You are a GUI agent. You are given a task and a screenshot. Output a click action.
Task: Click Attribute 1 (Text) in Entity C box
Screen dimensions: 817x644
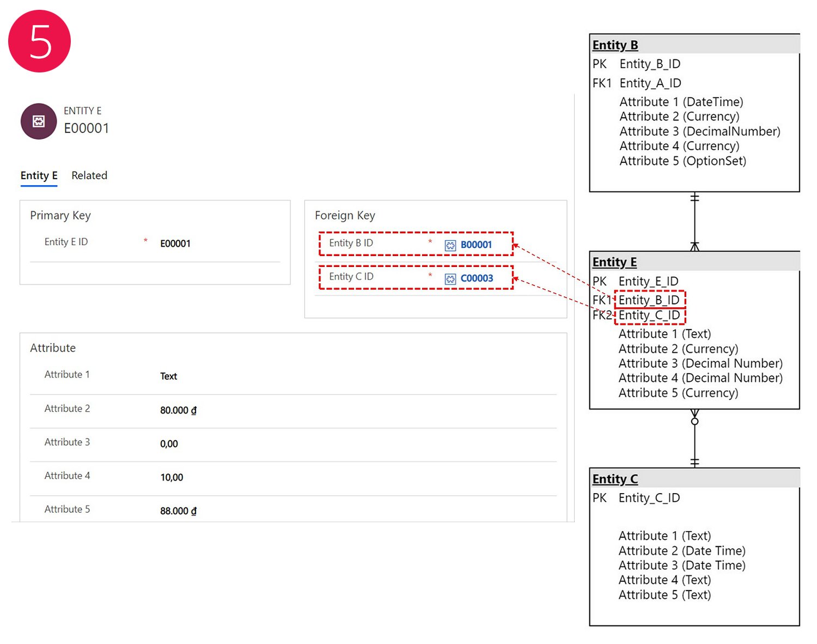(x=664, y=536)
